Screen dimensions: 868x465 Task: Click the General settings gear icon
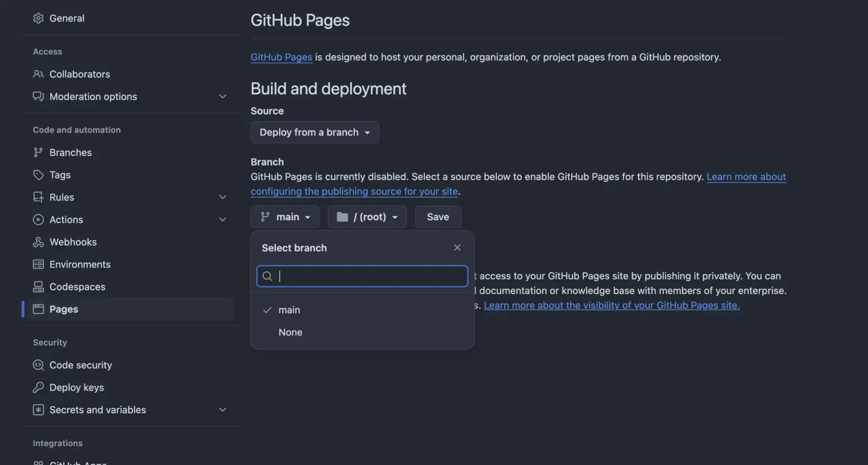click(38, 18)
